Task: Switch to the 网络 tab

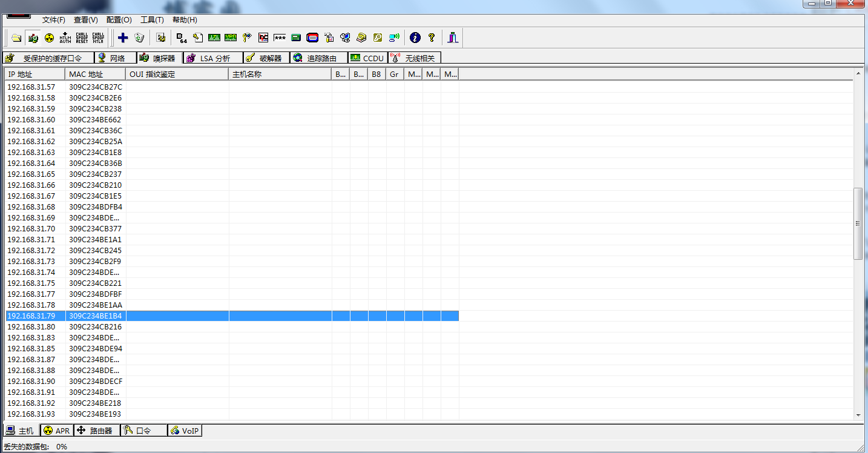Action: 114,58
